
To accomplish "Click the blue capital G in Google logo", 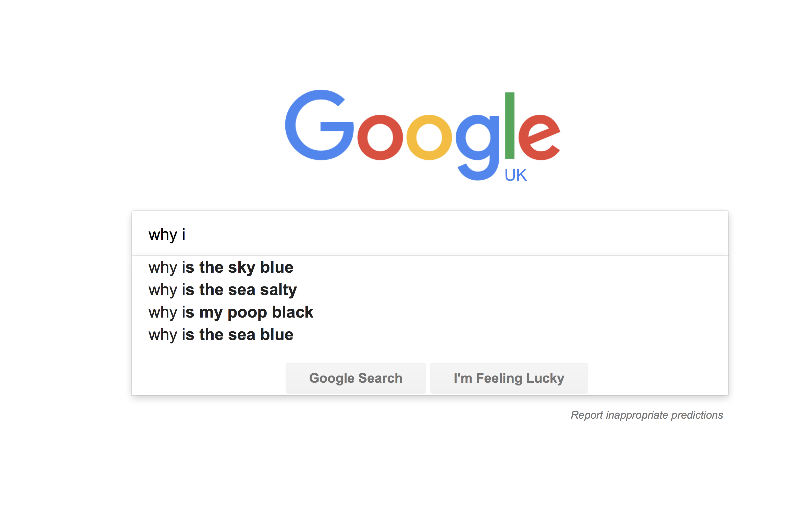I will click(319, 125).
